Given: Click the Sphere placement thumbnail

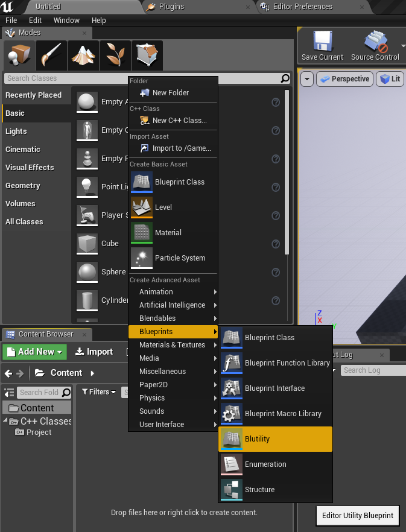Looking at the screenshot, I should [x=87, y=272].
